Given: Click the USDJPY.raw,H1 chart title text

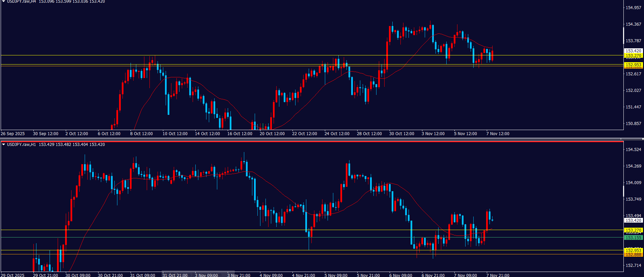Looking at the screenshot, I should point(21,145).
